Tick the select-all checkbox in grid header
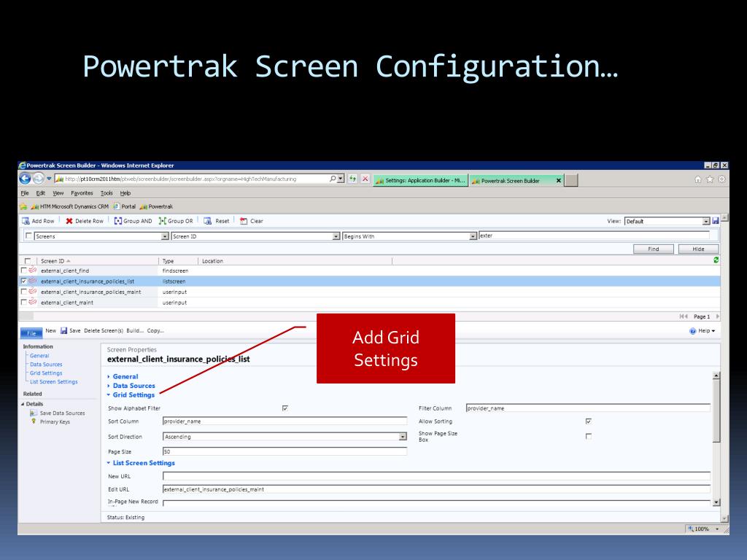The width and height of the screenshot is (747, 560). click(x=28, y=261)
